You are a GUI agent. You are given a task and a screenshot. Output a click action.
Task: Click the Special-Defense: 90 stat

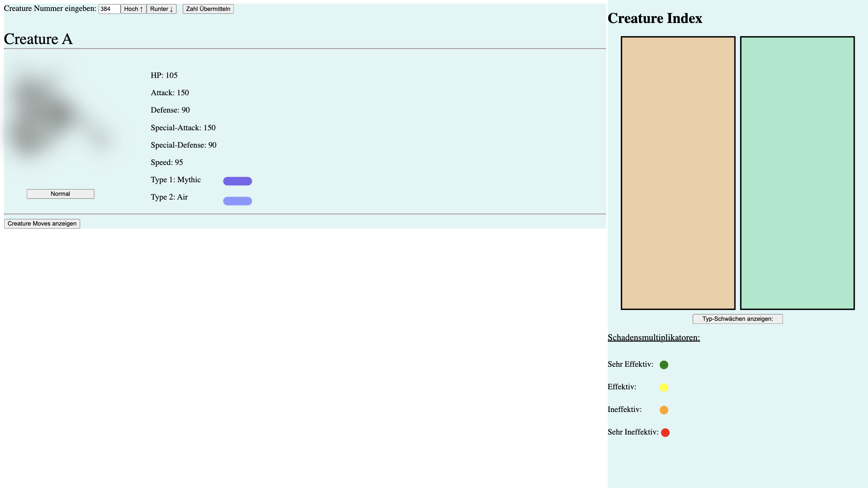click(x=184, y=145)
